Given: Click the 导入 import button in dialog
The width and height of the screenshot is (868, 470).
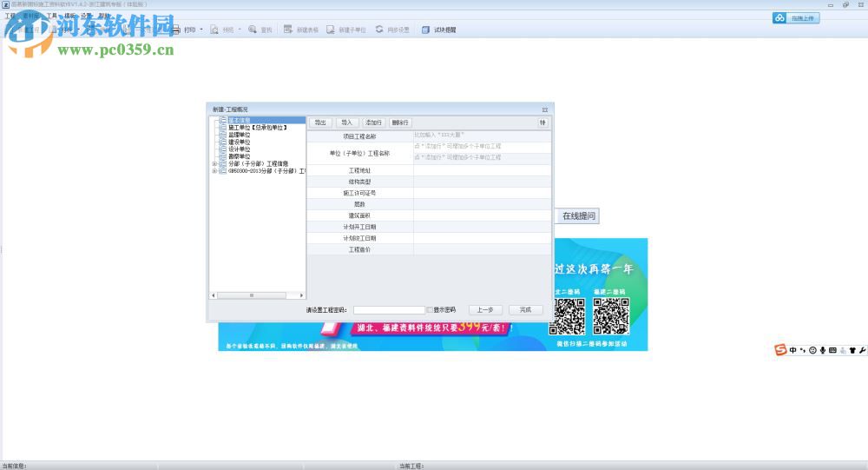Looking at the screenshot, I should pyautogui.click(x=346, y=122).
